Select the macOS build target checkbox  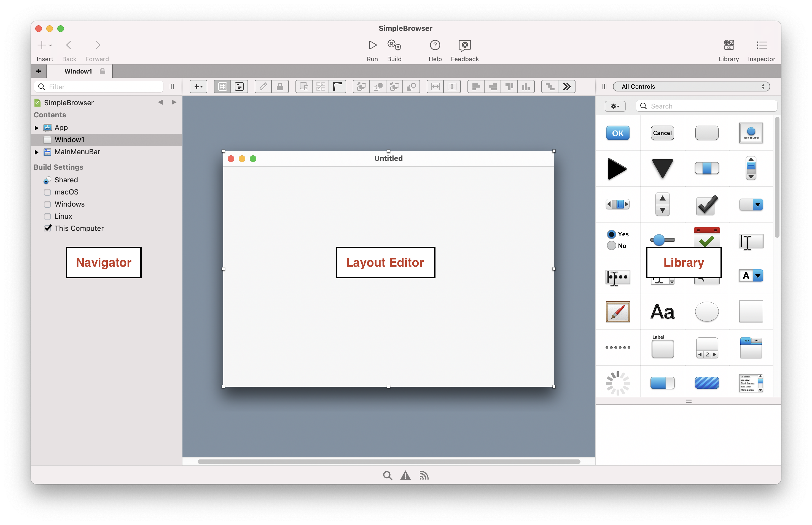47,192
